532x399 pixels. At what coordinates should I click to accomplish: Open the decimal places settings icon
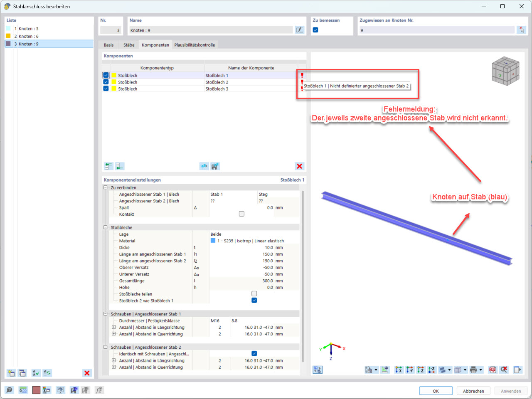[x=23, y=390]
